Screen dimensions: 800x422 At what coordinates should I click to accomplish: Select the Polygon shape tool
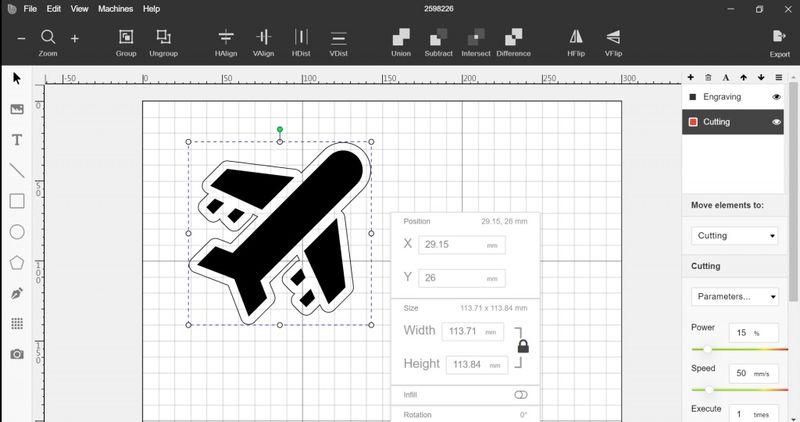17,263
